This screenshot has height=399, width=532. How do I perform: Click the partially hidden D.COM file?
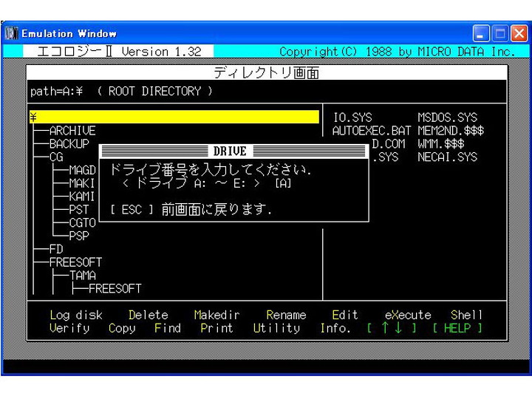389,144
